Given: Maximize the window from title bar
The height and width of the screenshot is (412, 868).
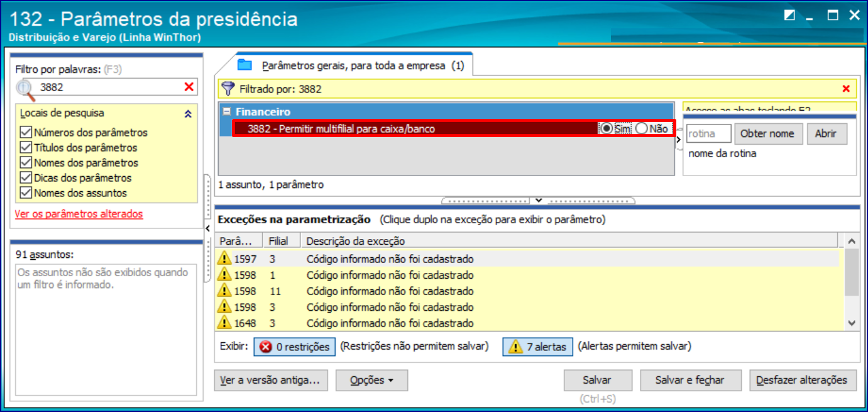Looking at the screenshot, I should 833,15.
